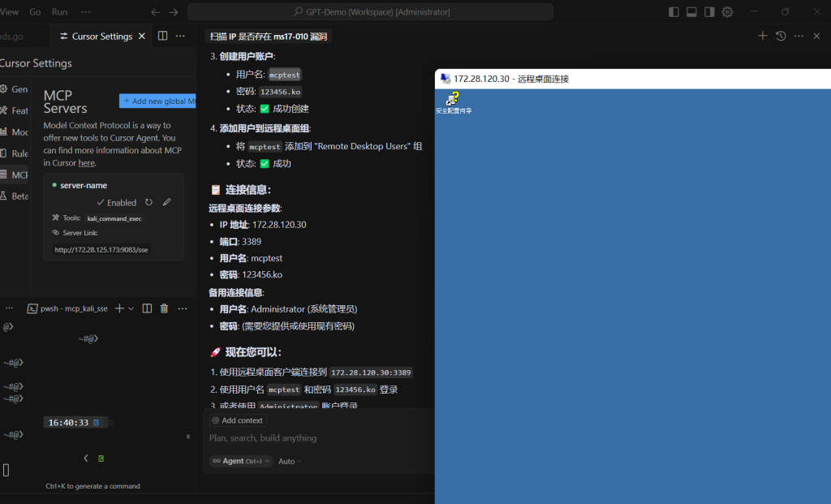Click the IP 地址: 172.28.120.30 line
Screen dimensions: 831x504
click(x=263, y=225)
